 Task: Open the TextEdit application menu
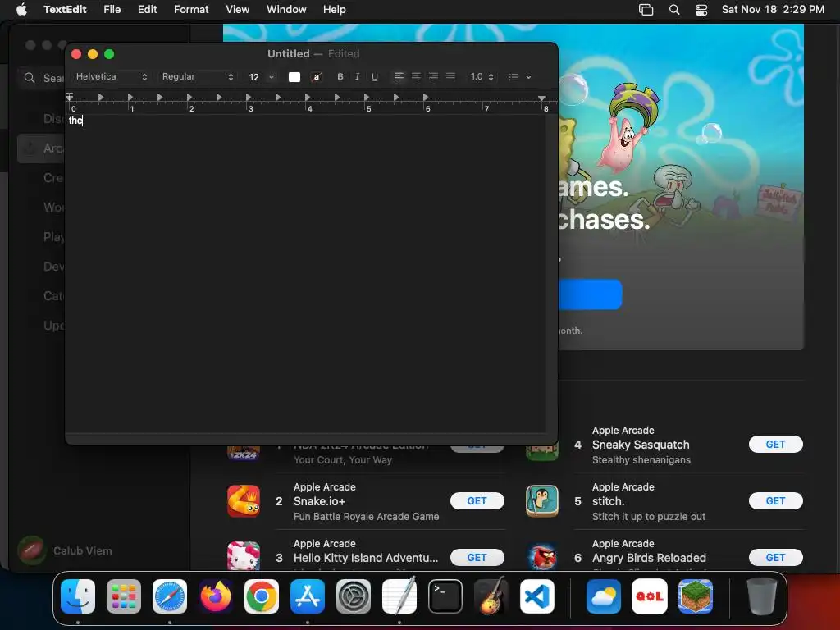click(65, 9)
